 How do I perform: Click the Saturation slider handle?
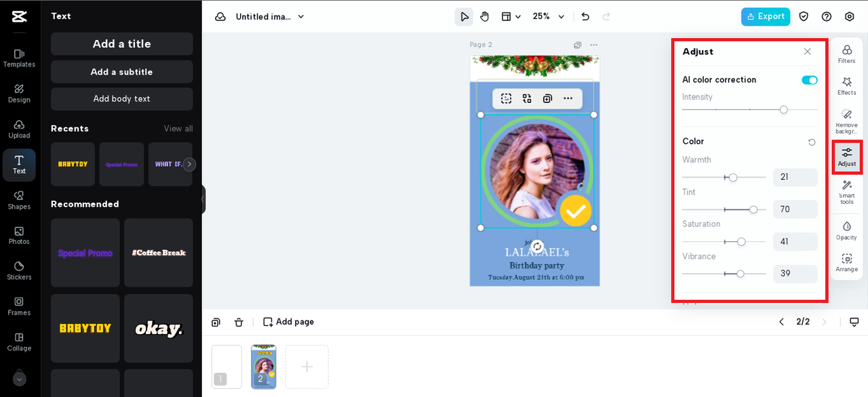741,242
